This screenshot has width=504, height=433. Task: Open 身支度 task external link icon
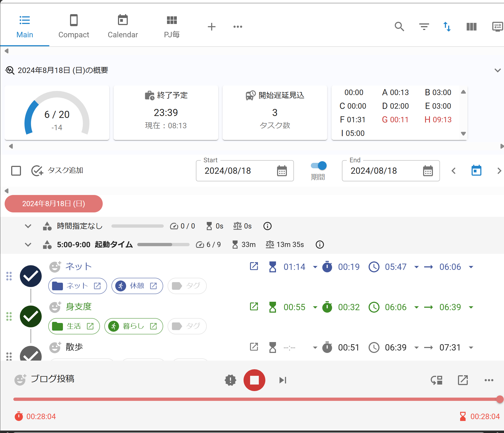pos(254,307)
